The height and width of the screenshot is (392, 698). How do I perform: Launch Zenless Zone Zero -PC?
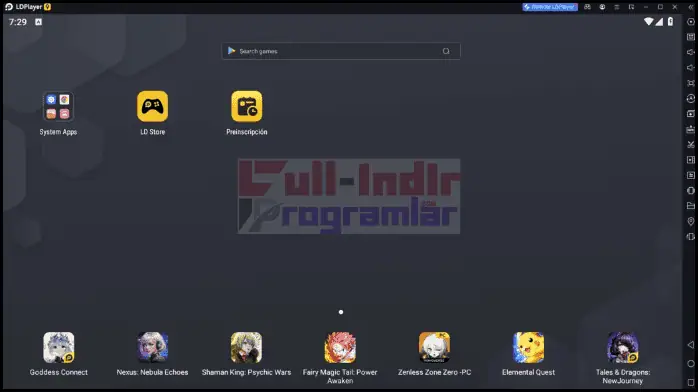tap(434, 348)
